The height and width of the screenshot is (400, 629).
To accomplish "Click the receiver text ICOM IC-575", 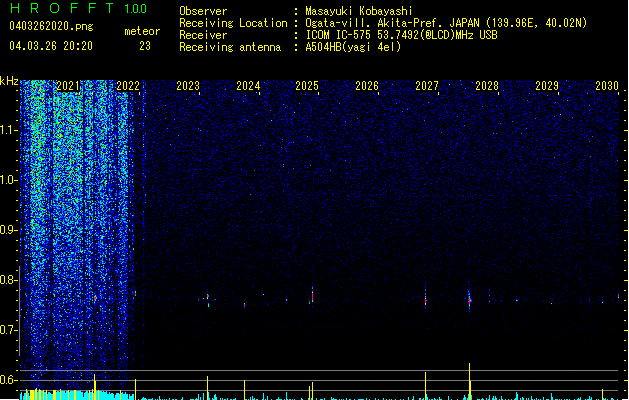I will [339, 35].
